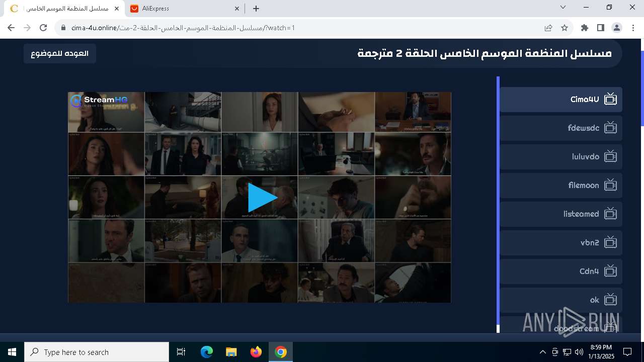Switch to the مسلسل المنظمة browser tab

64,8
